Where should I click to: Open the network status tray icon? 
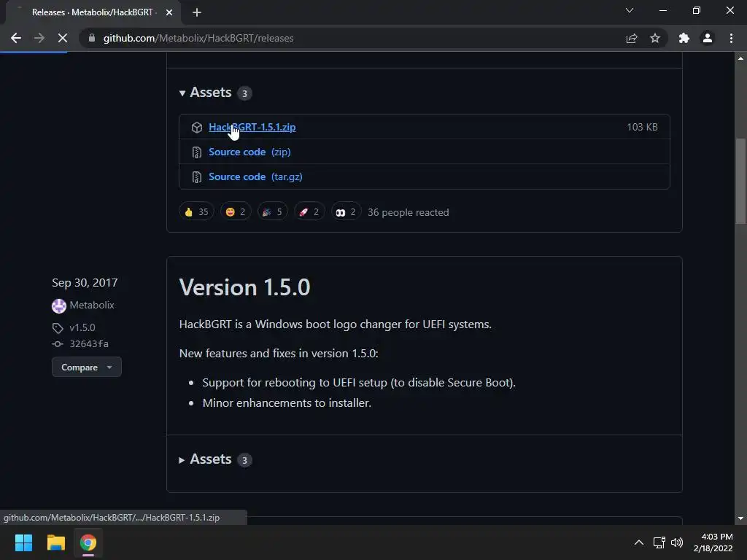(659, 542)
